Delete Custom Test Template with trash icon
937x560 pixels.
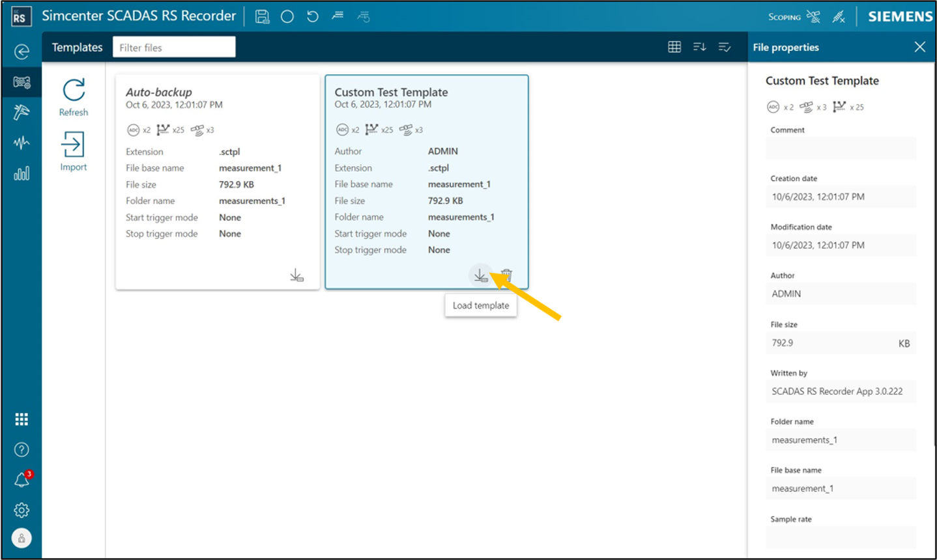506,275
